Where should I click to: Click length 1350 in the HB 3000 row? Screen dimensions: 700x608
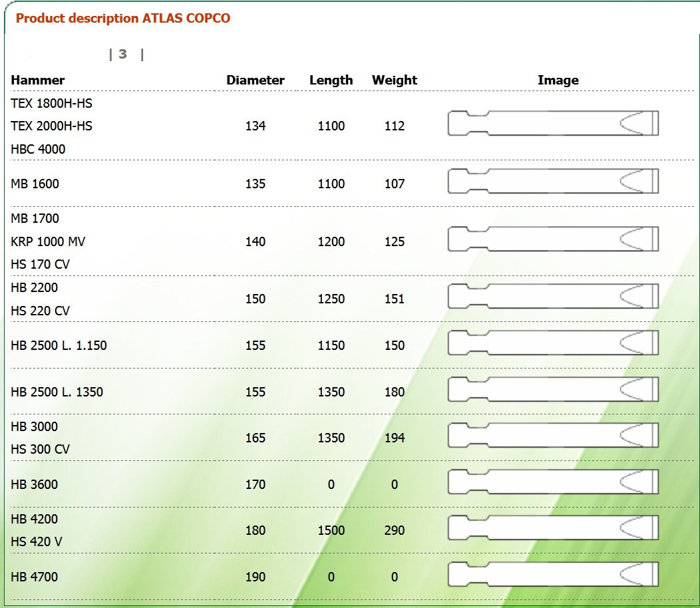[x=331, y=438]
